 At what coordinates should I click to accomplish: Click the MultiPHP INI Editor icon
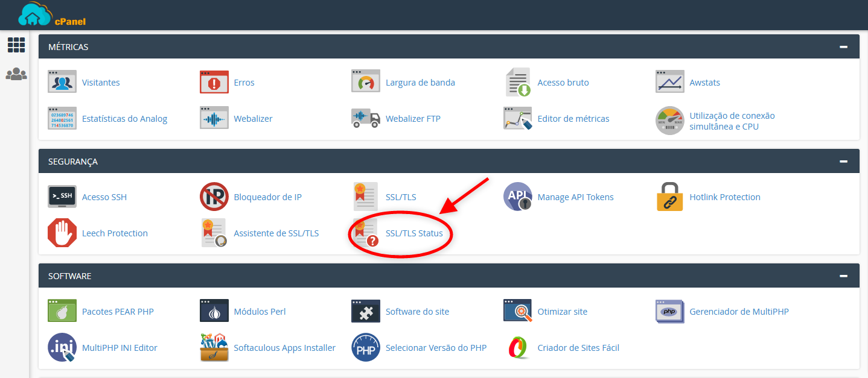[62, 348]
